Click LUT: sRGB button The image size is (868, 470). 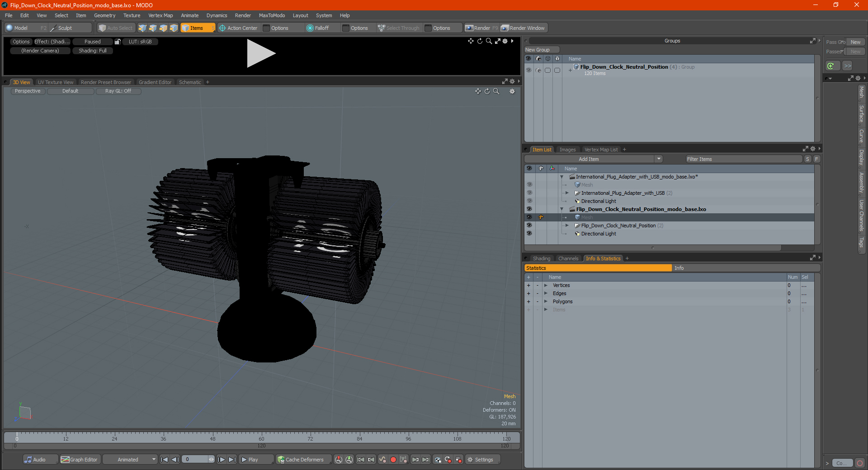pyautogui.click(x=140, y=42)
